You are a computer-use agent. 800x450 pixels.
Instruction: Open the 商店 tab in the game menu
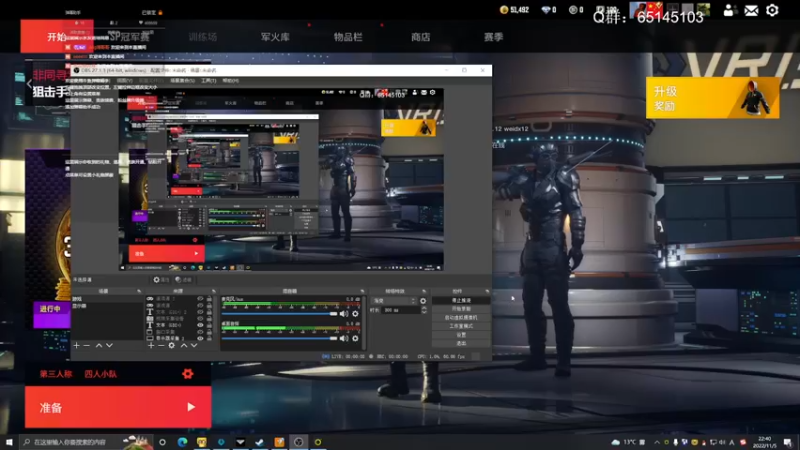click(x=420, y=37)
